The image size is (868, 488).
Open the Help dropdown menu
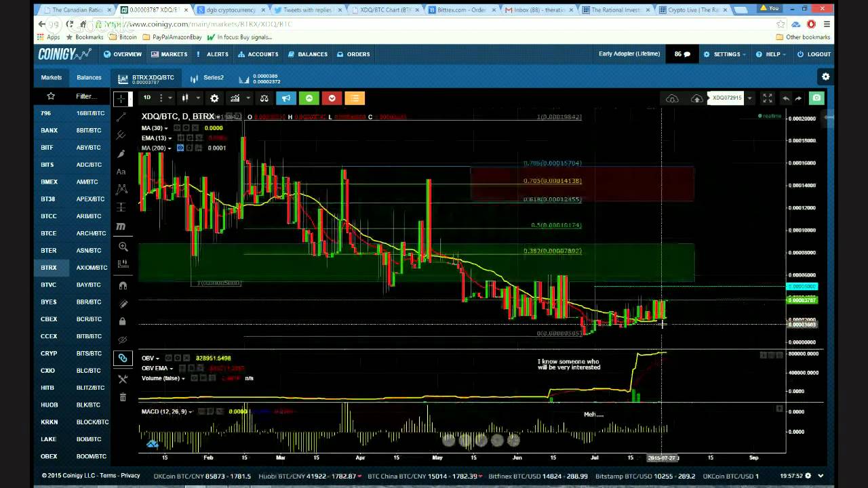[x=770, y=54]
